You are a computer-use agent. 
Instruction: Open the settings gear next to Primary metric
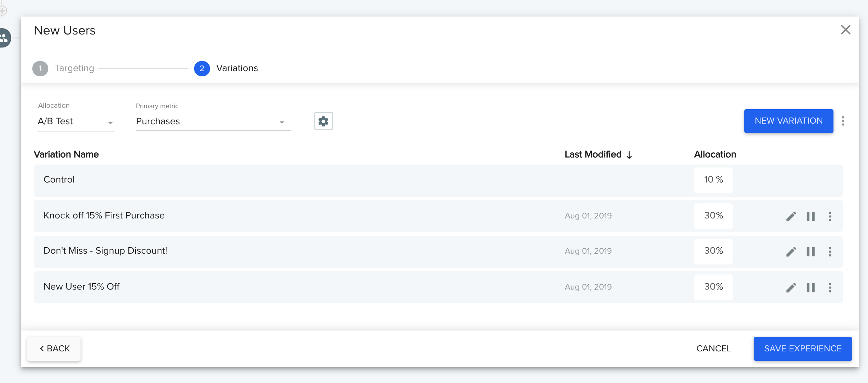point(323,121)
